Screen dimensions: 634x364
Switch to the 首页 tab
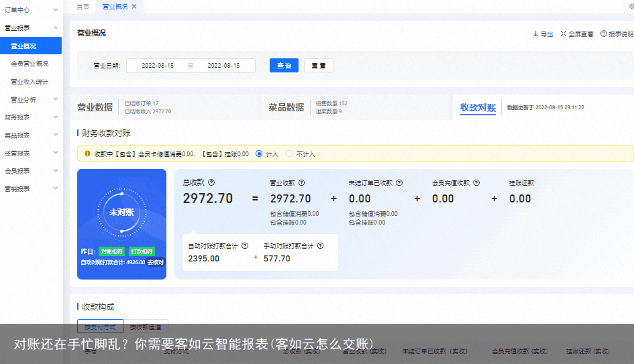[83, 7]
